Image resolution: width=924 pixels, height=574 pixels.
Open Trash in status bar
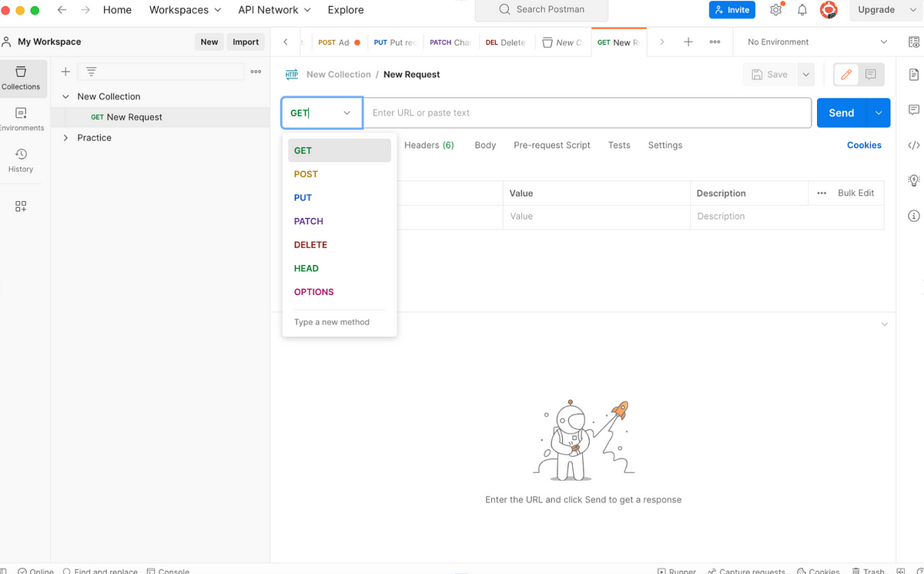pos(868,571)
